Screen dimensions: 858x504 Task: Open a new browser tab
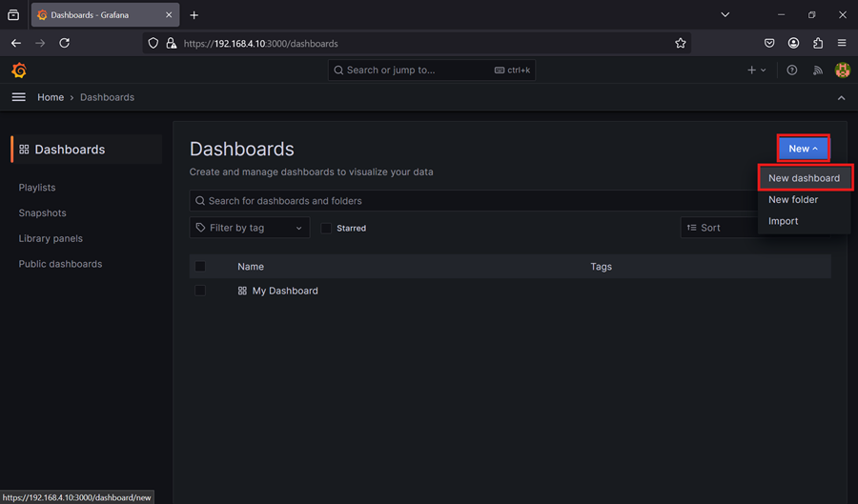point(194,15)
